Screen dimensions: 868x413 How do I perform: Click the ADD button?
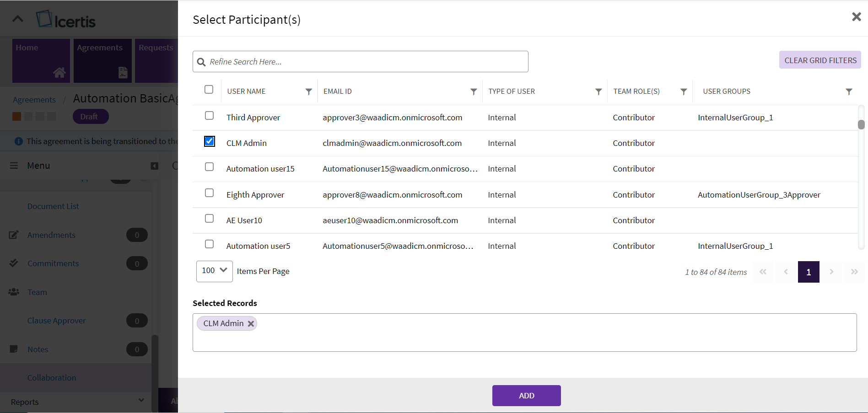coord(526,396)
